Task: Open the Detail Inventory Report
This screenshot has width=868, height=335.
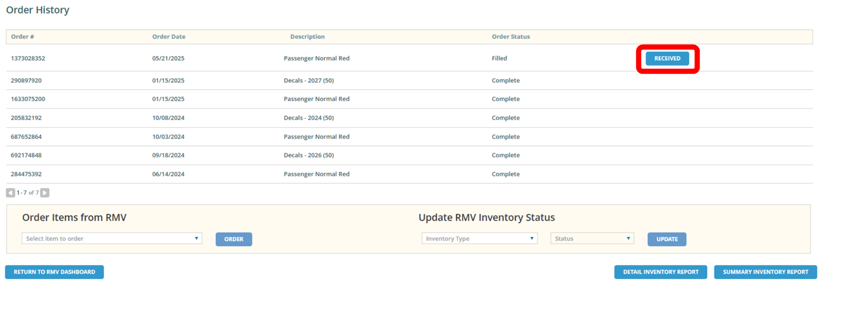Action: click(661, 272)
